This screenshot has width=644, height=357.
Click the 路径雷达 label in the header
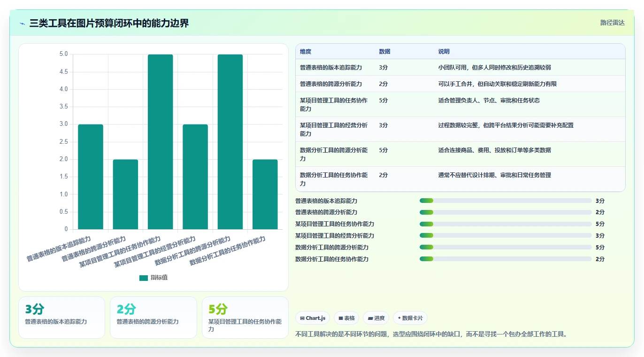point(613,23)
